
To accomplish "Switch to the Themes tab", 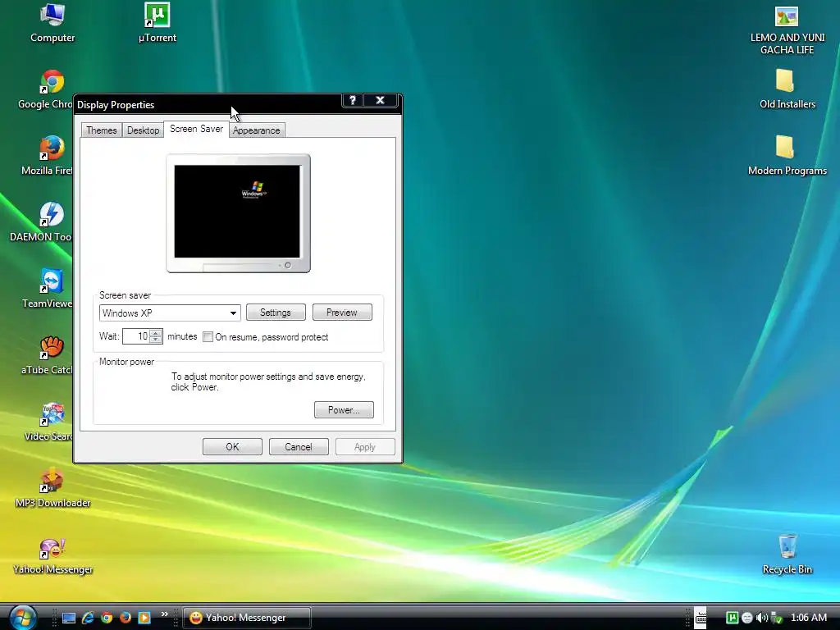I will coord(101,130).
